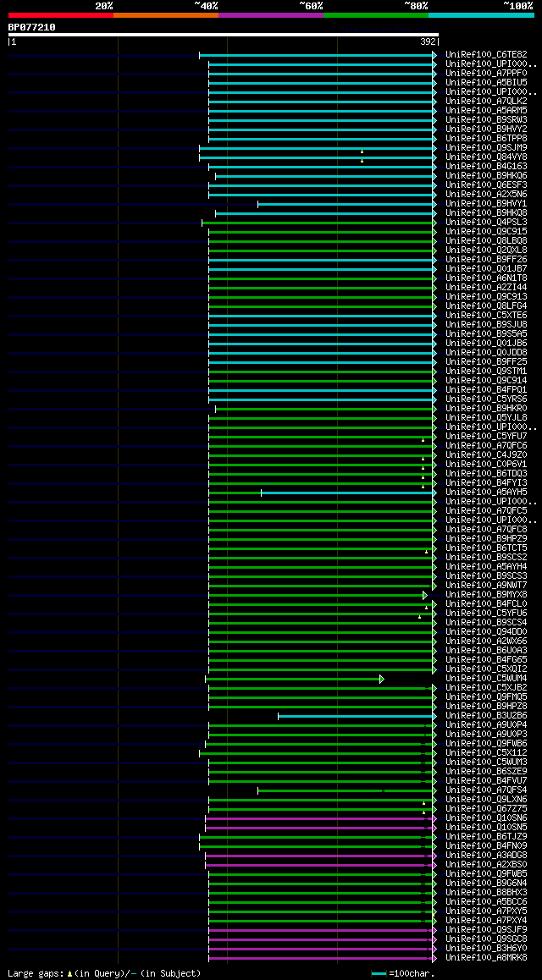Select the UniRef100_Q9SJF9 label

[x=486, y=930]
